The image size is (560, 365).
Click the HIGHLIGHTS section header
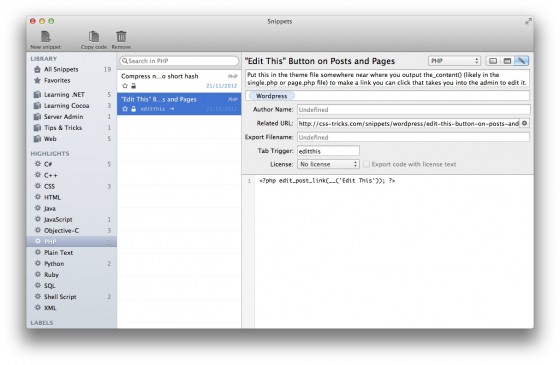(50, 154)
